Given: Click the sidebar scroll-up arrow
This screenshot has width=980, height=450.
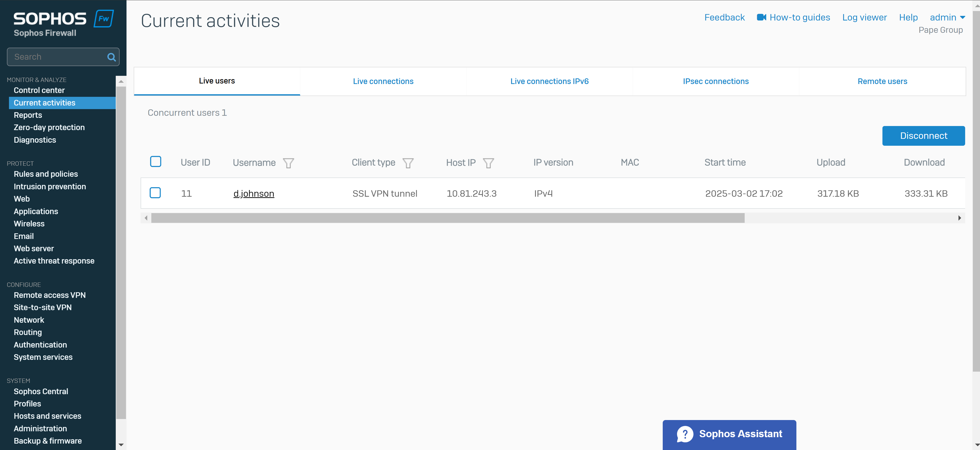Looking at the screenshot, I should click(x=121, y=81).
